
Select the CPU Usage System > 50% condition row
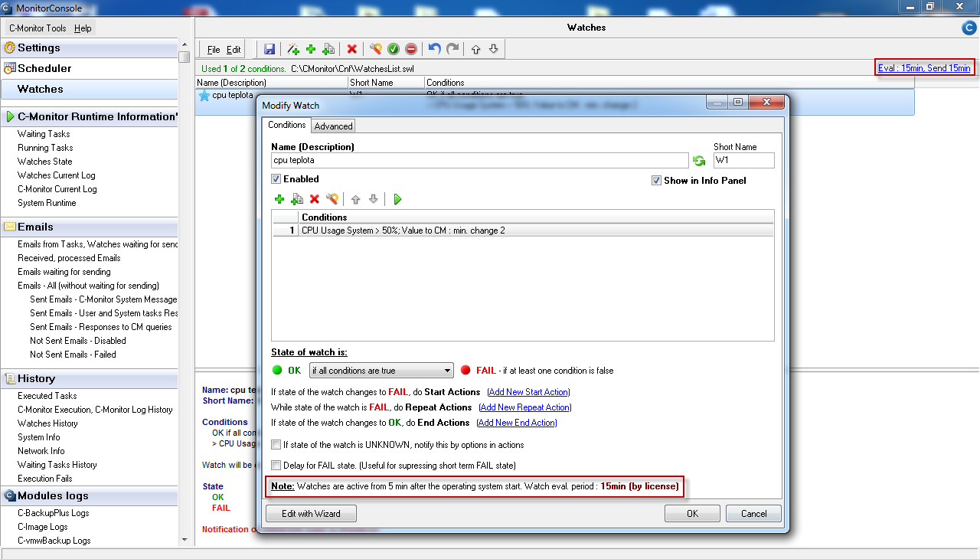pos(523,230)
